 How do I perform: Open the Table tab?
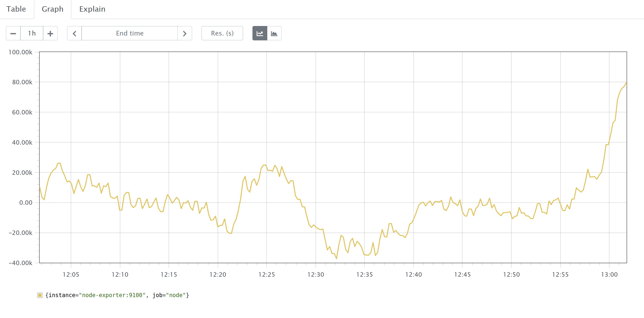(x=16, y=9)
